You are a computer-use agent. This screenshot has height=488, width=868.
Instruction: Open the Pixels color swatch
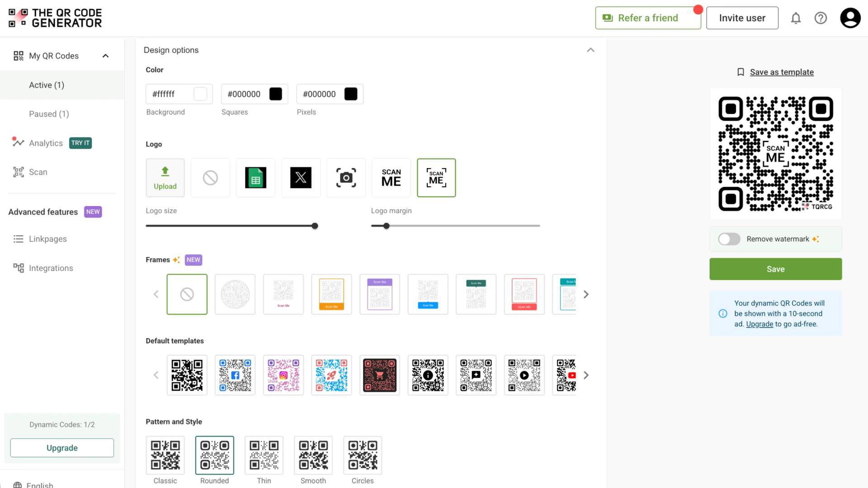pos(351,94)
